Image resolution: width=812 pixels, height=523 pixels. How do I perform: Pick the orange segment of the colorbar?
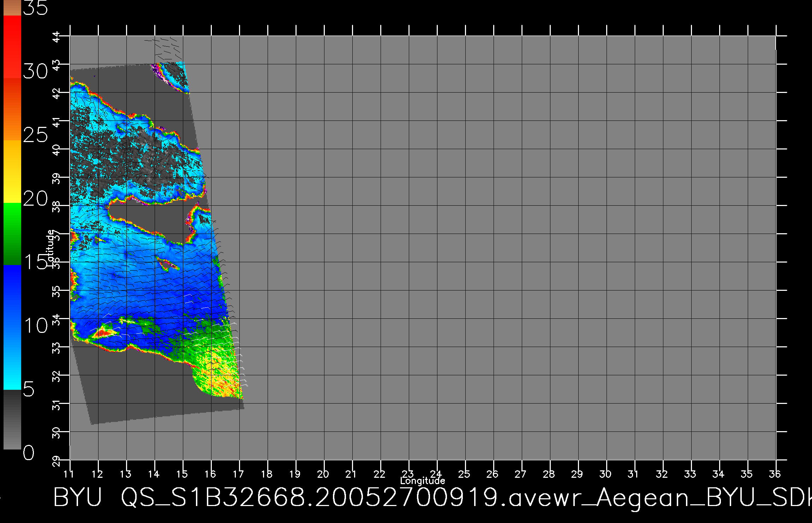(x=12, y=110)
